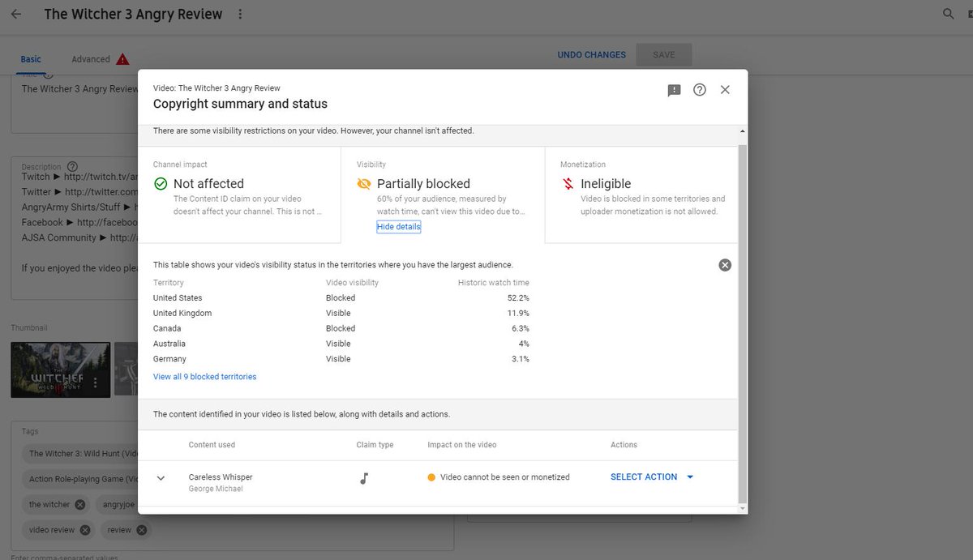This screenshot has width=973, height=560.
Task: Click the Historic watch time column header
Action: (494, 283)
